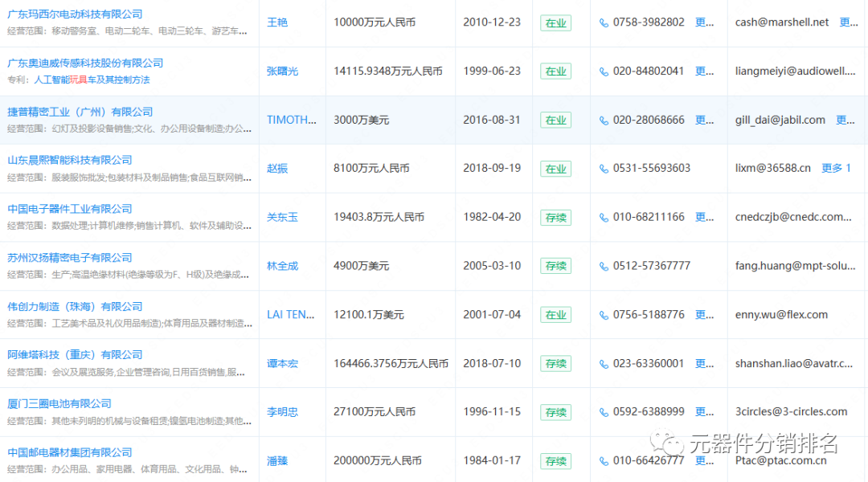
Task: Select capital 3000万美元
Action: (362, 120)
